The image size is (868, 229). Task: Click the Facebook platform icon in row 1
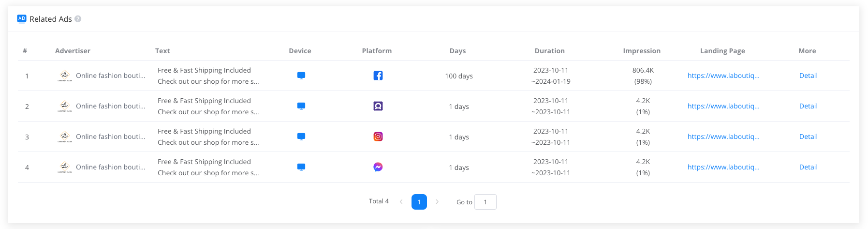(378, 76)
